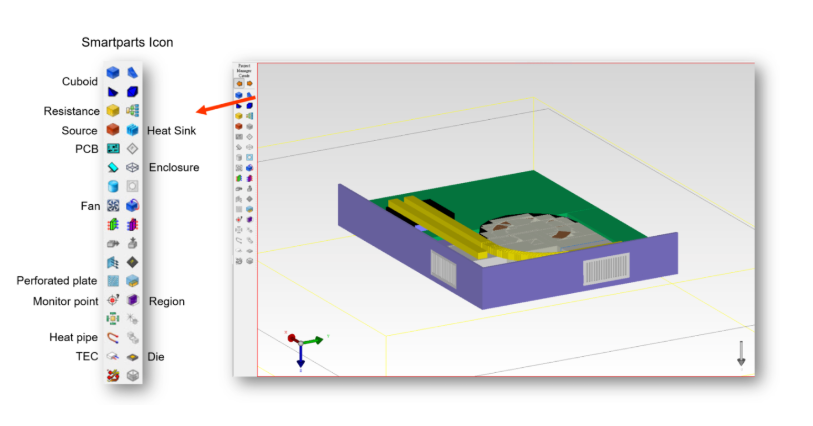Image resolution: width=813 pixels, height=426 pixels.
Task: Create a purple Region smartpart
Action: [132, 300]
